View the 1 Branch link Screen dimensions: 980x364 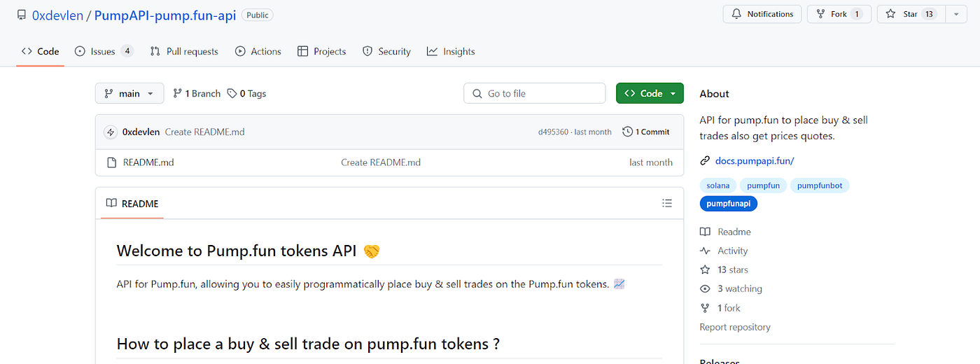click(x=197, y=93)
